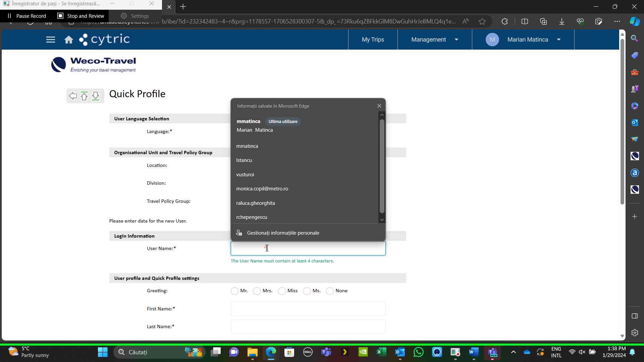
Task: Open Edge settings and more menu
Action: click(x=617, y=21)
